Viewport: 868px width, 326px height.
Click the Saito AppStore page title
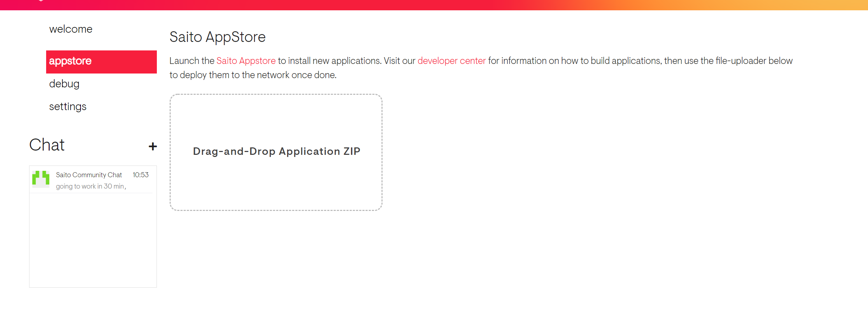tap(218, 37)
